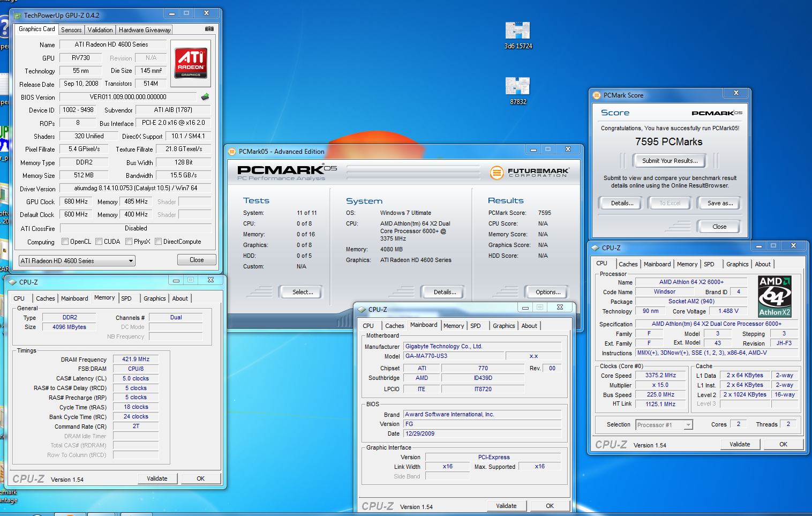This screenshot has width=812, height=516.
Task: Open the Processor #1 selection dropdown
Action: point(664,425)
